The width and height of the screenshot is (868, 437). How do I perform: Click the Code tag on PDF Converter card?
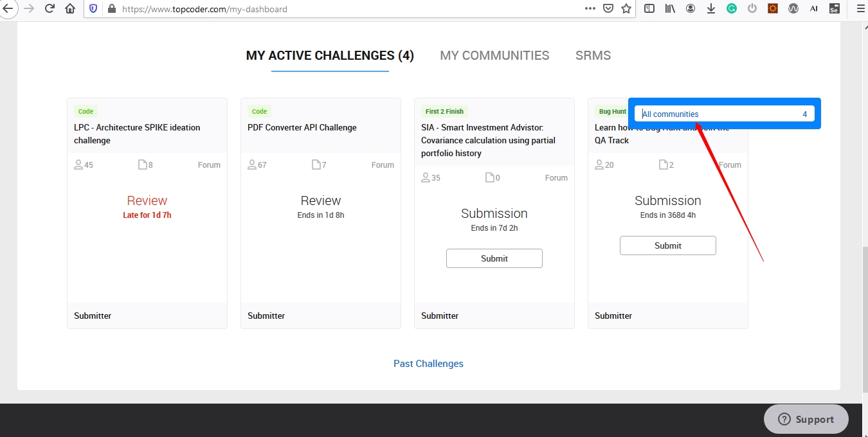tap(259, 111)
